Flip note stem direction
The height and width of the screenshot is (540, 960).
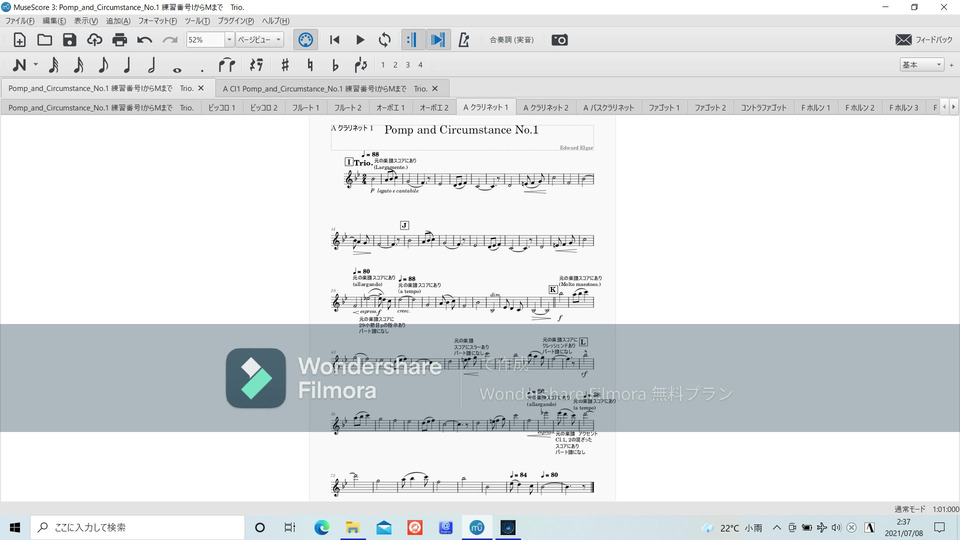[x=361, y=64]
